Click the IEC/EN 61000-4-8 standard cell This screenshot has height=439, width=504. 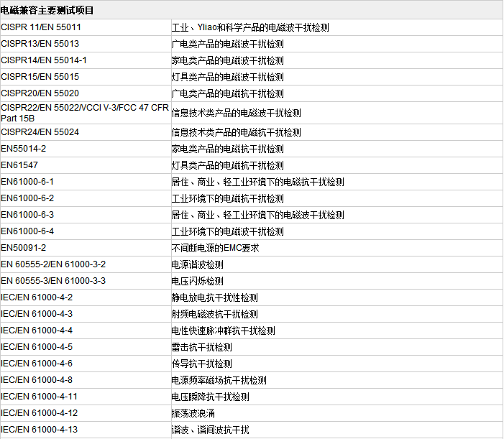[x=37, y=380]
